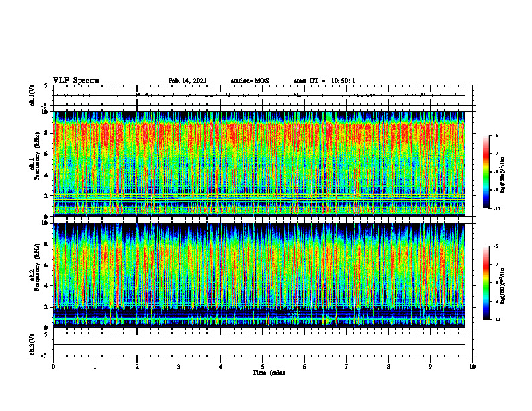
Task: Click the "ch.1(V)" waveform axis label
Action: [32, 95]
